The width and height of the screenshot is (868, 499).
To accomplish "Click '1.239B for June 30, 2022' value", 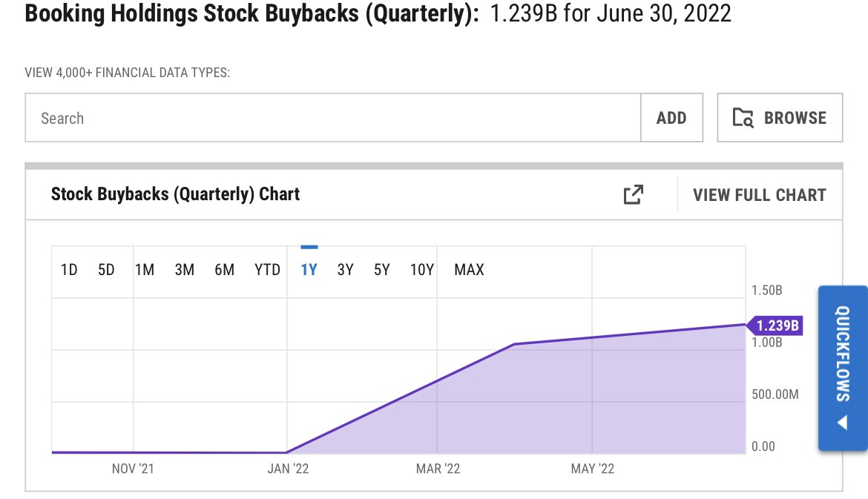I will pyautogui.click(x=611, y=13).
